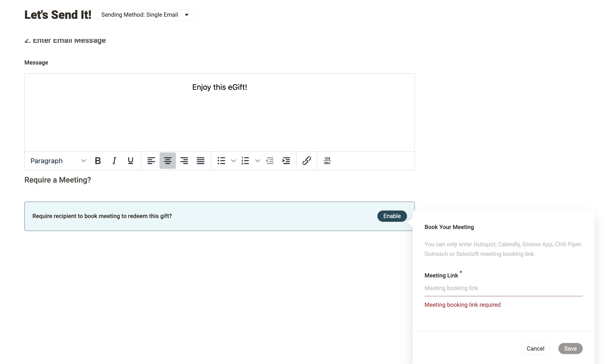Click the 'Let's Send It!' title
609x364 pixels.
tap(58, 15)
